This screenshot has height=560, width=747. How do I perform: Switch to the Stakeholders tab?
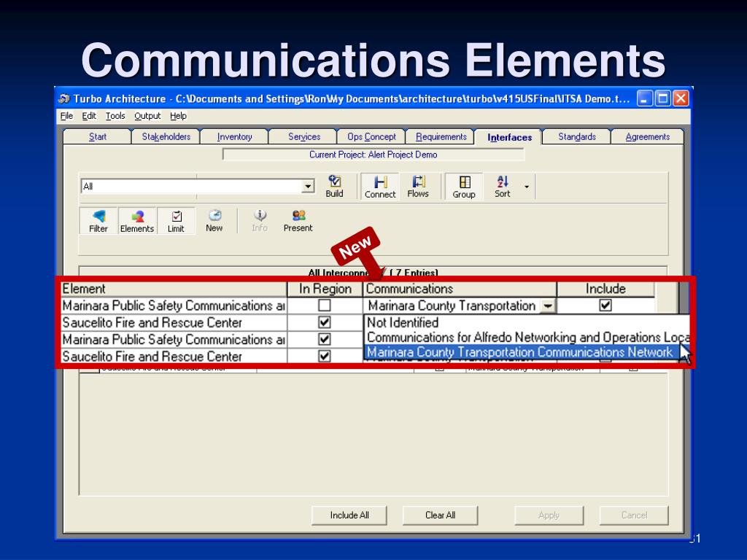click(x=166, y=136)
